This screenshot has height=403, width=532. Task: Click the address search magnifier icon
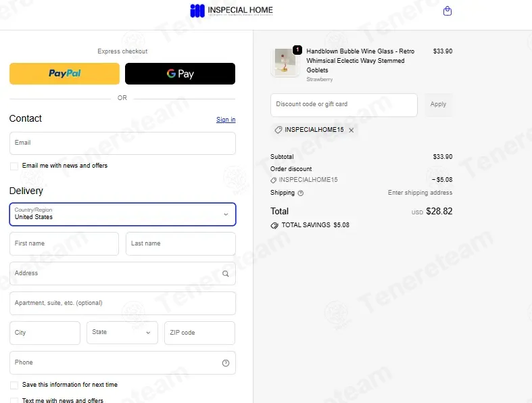[225, 274]
